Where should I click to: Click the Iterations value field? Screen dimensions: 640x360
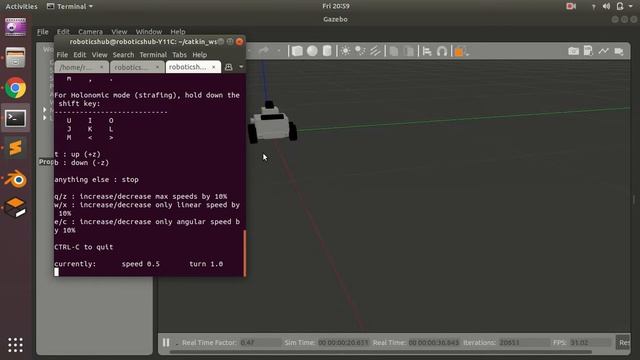tap(523, 342)
